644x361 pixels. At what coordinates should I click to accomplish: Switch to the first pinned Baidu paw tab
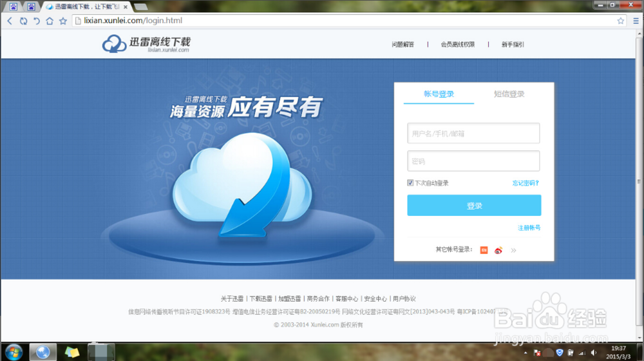(14, 6)
